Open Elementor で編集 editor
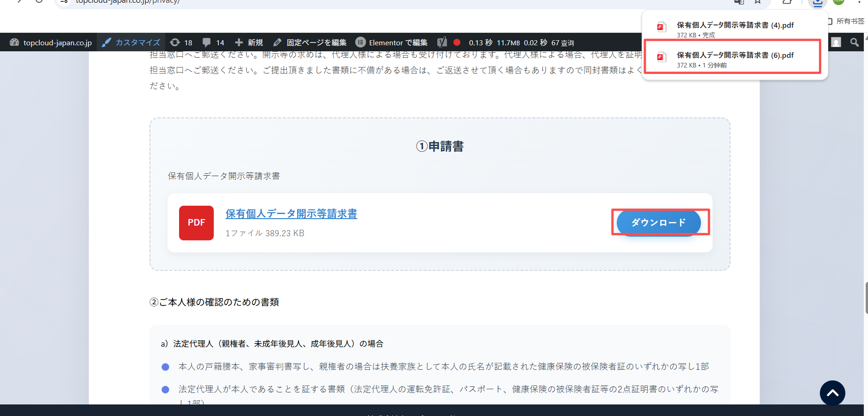 point(391,43)
